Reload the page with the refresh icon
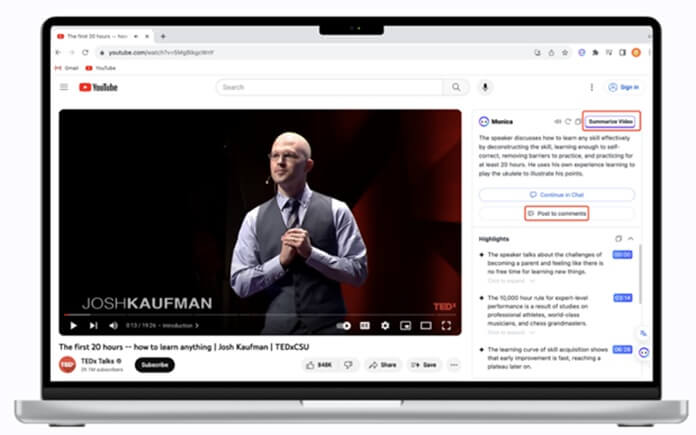 [x=85, y=52]
